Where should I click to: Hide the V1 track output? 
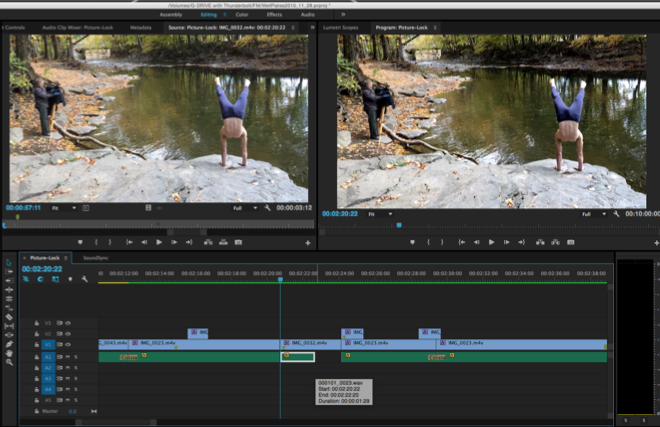68,344
